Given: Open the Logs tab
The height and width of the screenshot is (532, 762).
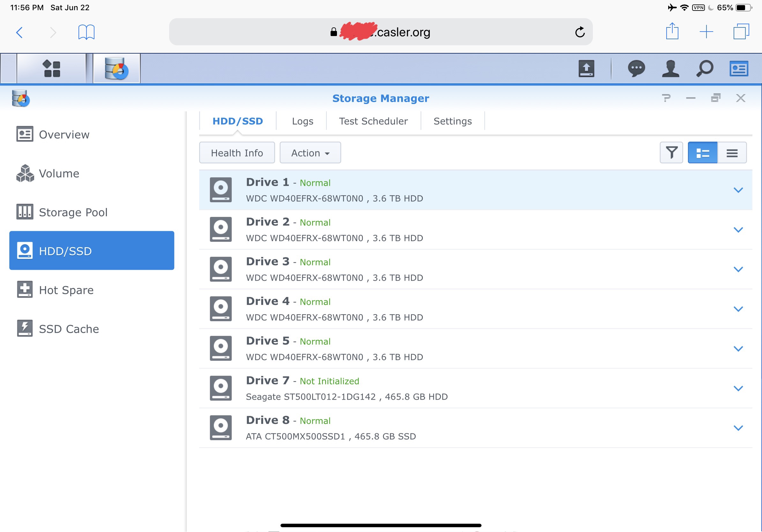Looking at the screenshot, I should (x=303, y=121).
